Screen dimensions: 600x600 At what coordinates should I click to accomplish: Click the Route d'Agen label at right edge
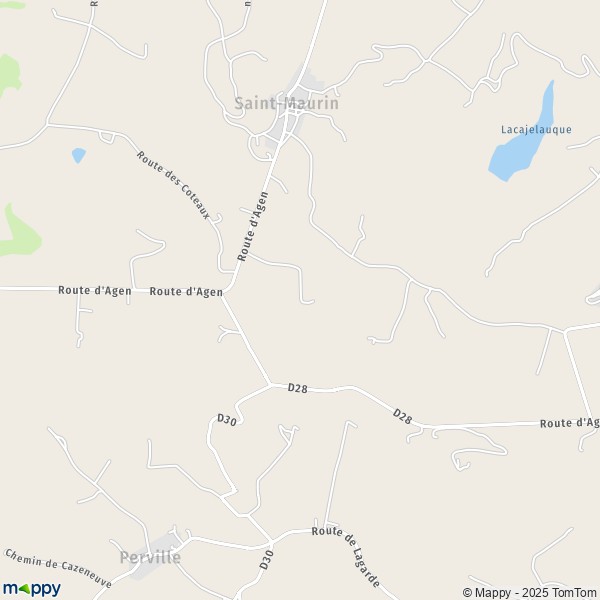pos(570,423)
